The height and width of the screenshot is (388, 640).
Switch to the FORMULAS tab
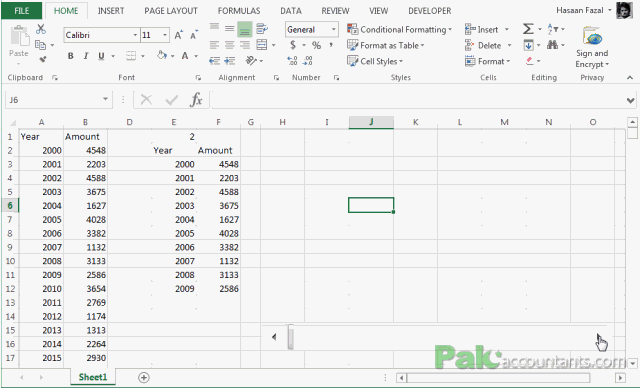[x=239, y=11]
